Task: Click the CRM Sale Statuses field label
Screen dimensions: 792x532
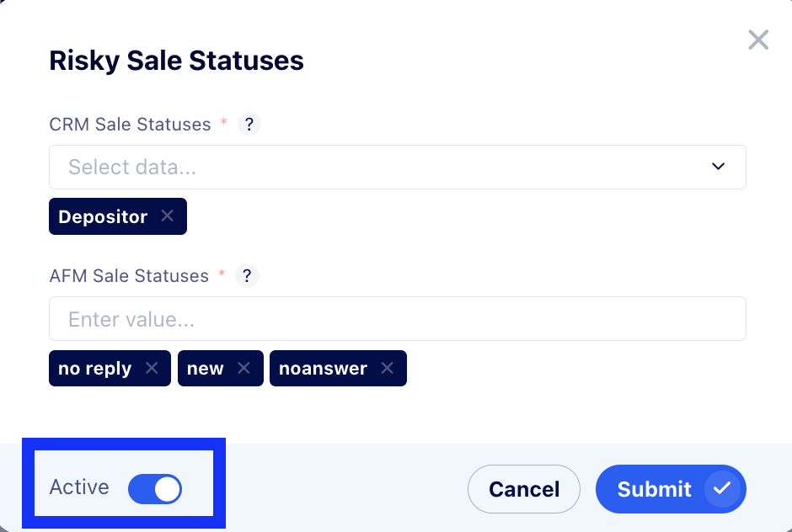Action: pos(130,125)
